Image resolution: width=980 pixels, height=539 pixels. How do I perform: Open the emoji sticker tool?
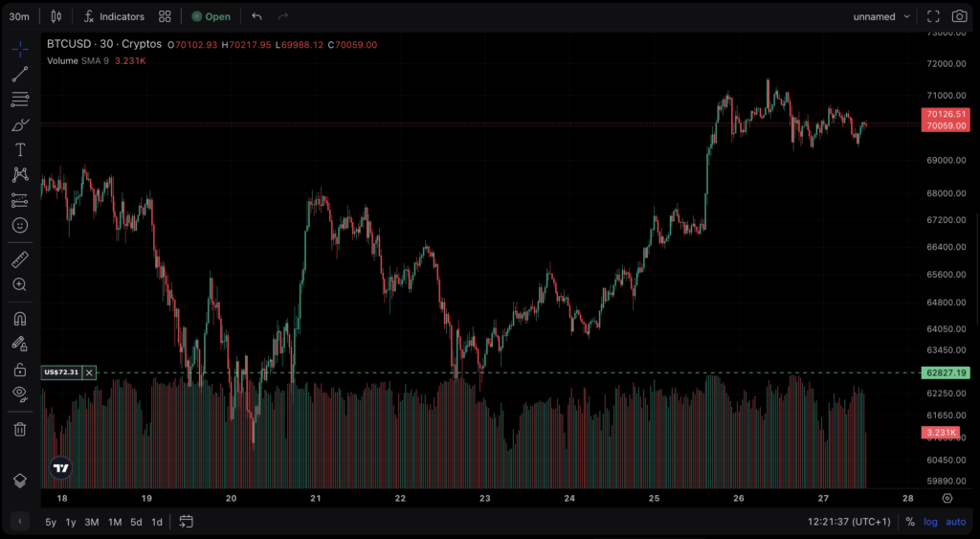(19, 225)
